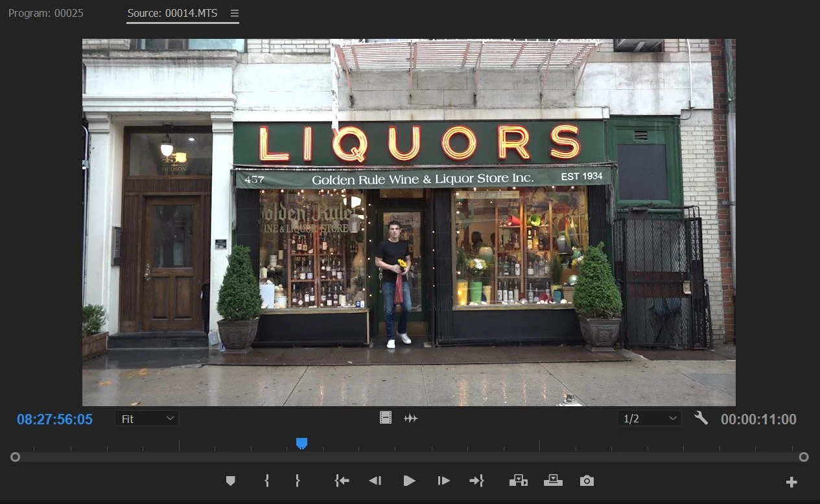The image size is (820, 504).
Task: Go to Out point
Action: click(476, 481)
